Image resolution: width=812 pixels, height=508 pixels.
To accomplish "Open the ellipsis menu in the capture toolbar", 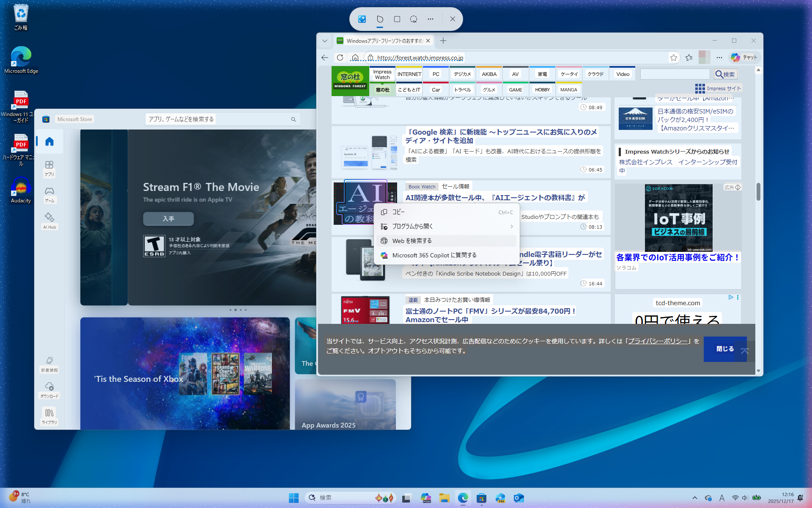I will (x=431, y=19).
